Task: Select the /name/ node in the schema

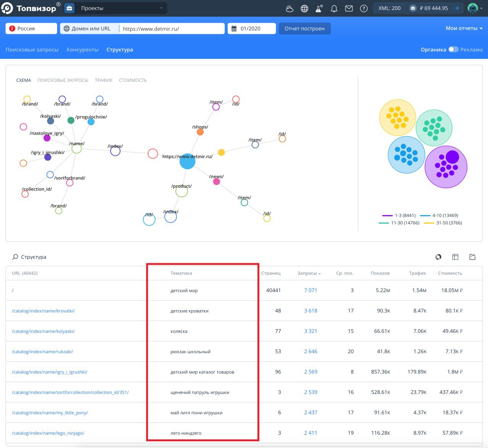Action: (77, 148)
